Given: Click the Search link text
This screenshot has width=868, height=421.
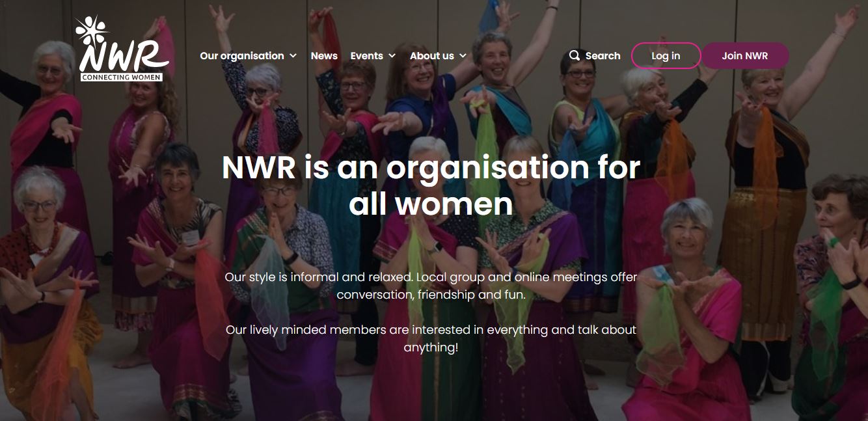Looking at the screenshot, I should click(x=603, y=56).
